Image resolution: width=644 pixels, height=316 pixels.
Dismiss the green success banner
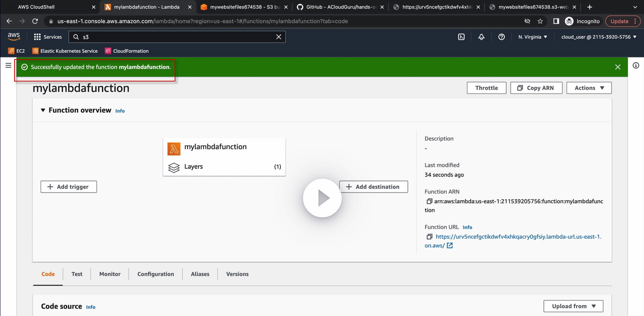click(x=618, y=67)
